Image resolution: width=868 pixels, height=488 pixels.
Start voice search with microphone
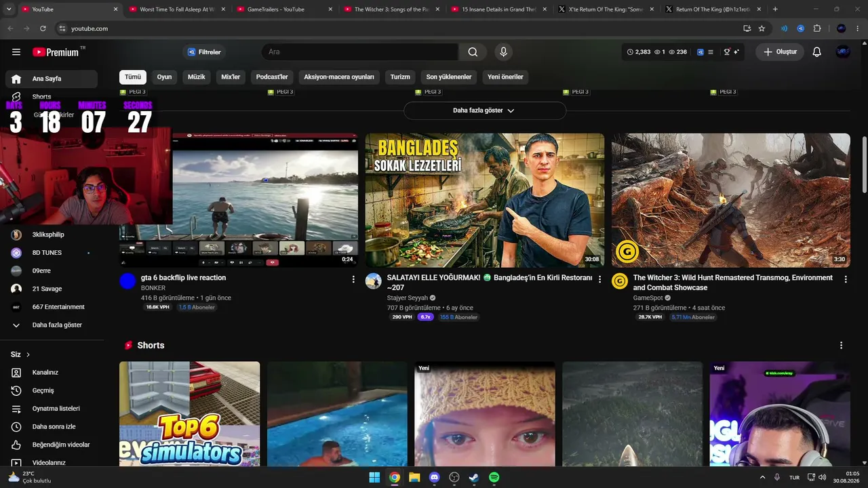coord(503,52)
